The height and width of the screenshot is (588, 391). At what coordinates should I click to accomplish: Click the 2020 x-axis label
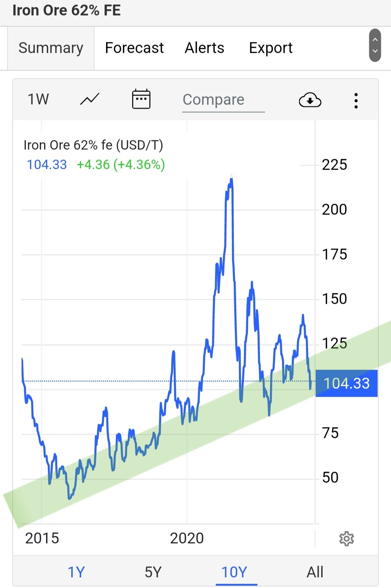pos(187,538)
